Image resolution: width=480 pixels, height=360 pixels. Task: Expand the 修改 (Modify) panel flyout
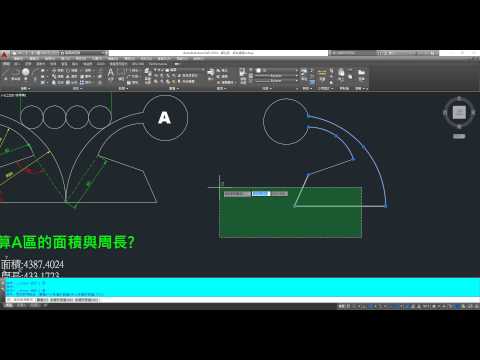(x=77, y=88)
